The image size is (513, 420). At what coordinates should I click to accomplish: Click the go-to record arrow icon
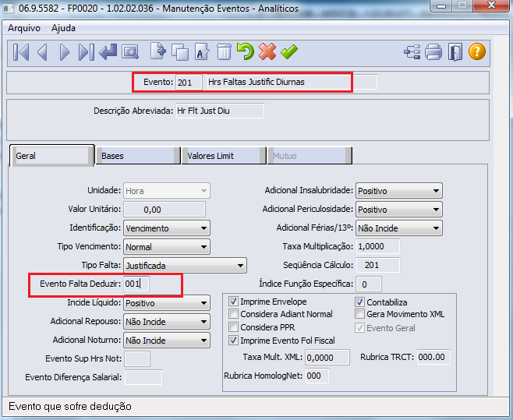point(108,52)
